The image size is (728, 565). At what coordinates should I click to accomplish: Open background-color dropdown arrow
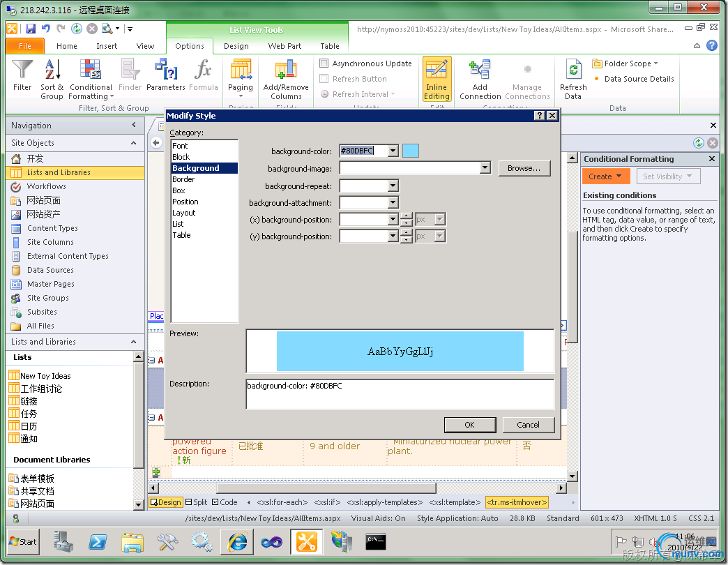393,151
